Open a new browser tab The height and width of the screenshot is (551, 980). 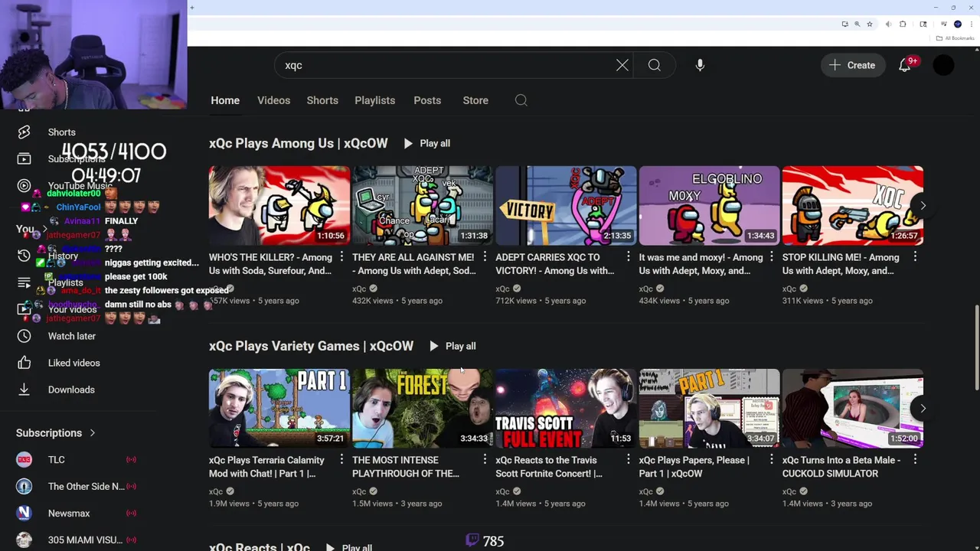(192, 8)
